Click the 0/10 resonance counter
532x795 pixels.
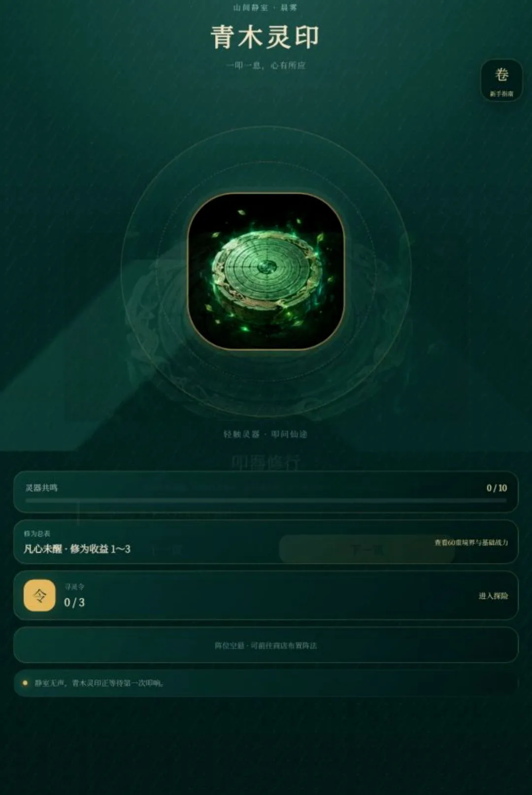497,488
